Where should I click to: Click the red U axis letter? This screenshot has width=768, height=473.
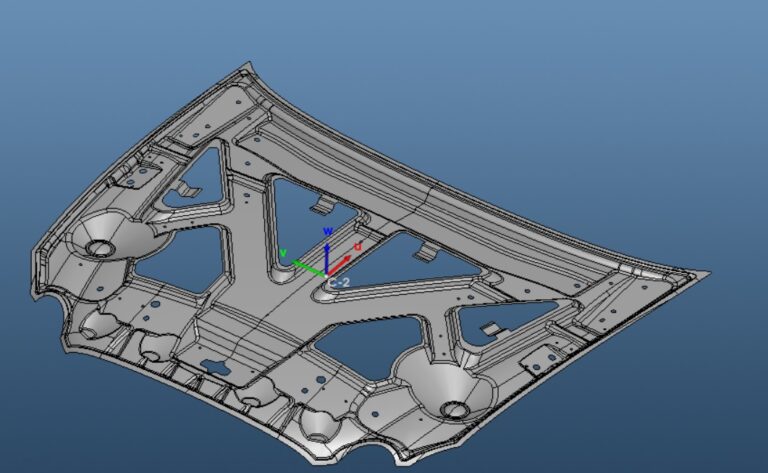[x=357, y=246]
